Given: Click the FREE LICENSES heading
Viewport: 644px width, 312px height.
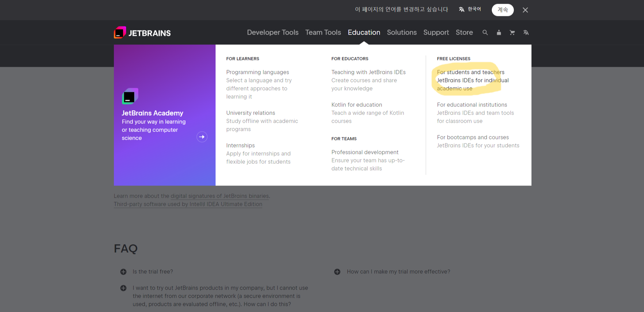Looking at the screenshot, I should pyautogui.click(x=454, y=59).
